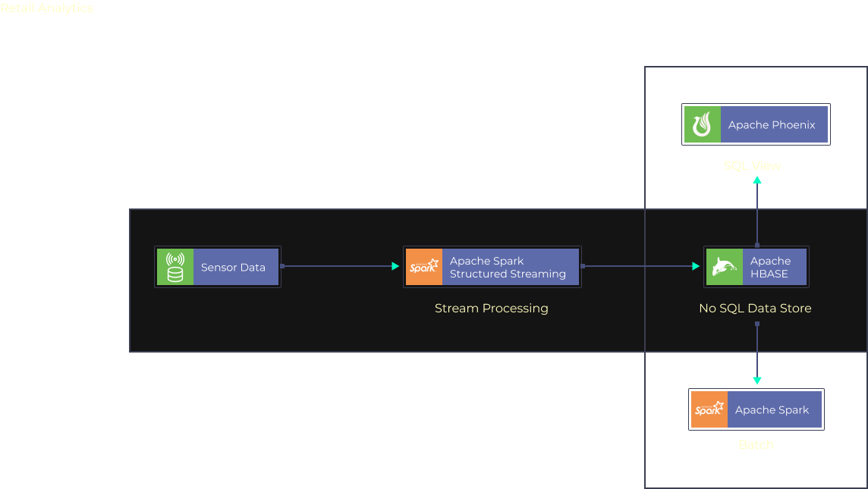Click the arrowhead entering Apache HBASE

pyautogui.click(x=696, y=266)
